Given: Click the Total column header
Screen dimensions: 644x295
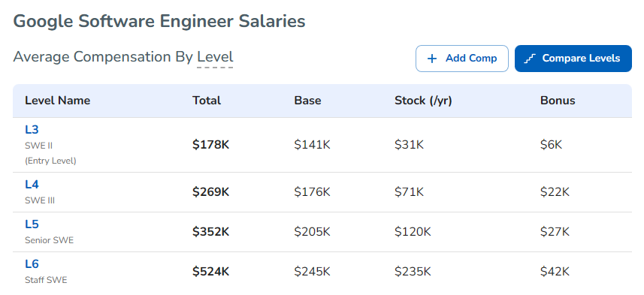Looking at the screenshot, I should (207, 101).
